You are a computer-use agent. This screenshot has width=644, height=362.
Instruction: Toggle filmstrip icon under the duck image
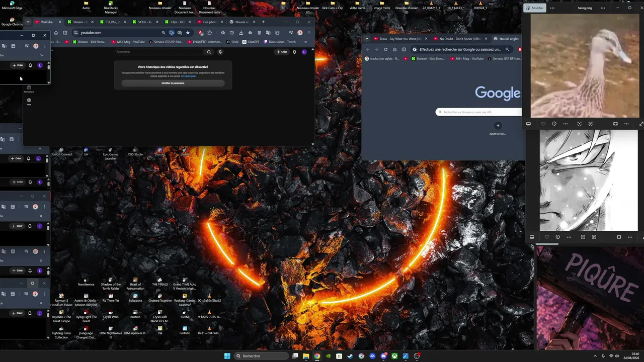tap(528, 124)
